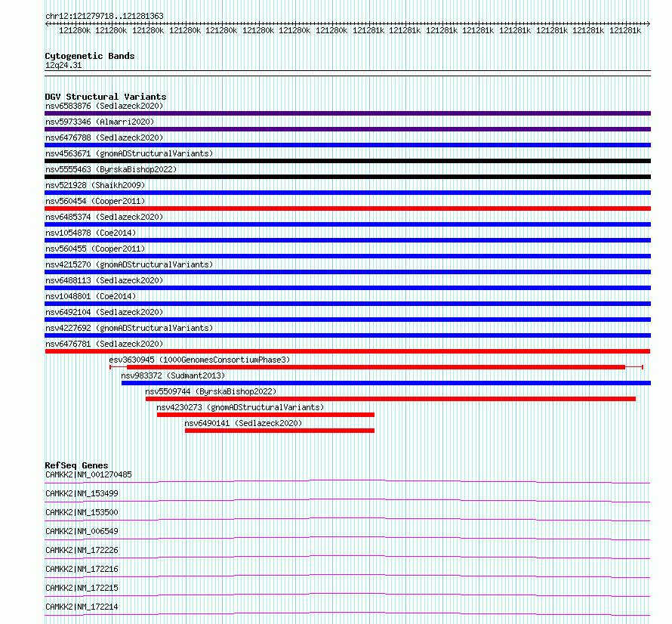
Task: Click the black bar under nsv4563671
Action: point(347,161)
